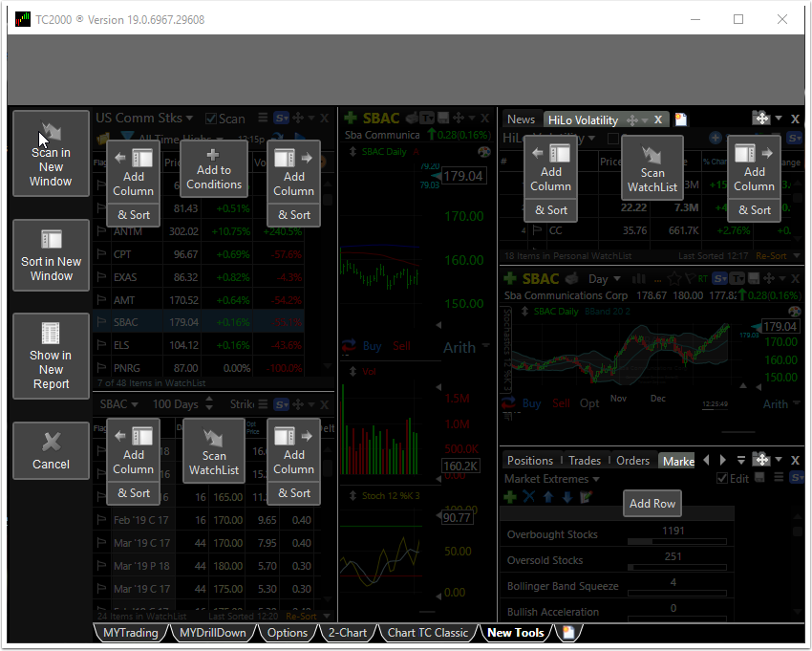Toggle flag for EXAS row
The width and height of the screenshot is (812, 651).
(x=101, y=277)
